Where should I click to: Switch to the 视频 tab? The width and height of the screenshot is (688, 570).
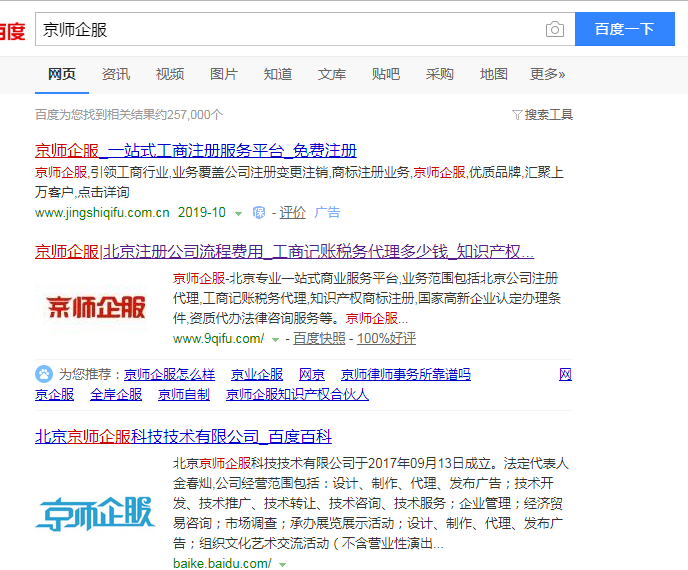pyautogui.click(x=170, y=74)
